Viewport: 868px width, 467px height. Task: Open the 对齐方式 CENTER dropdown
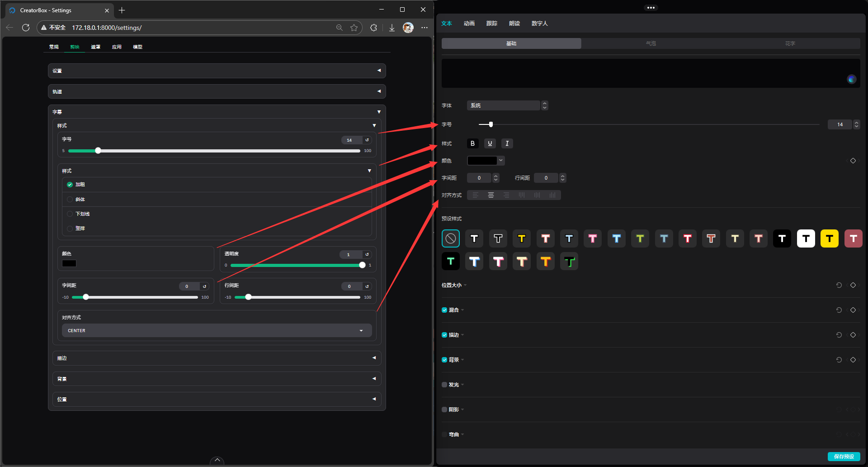pyautogui.click(x=217, y=330)
